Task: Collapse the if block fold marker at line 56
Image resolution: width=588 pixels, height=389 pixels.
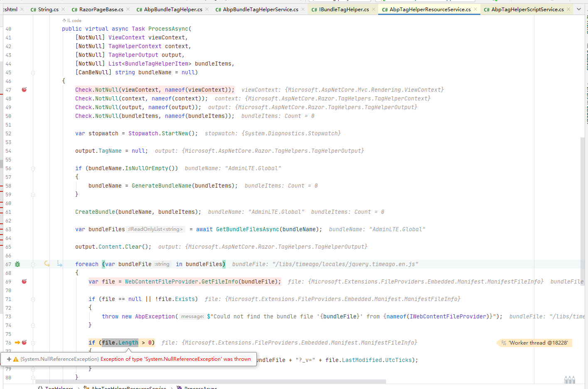Action: pyautogui.click(x=33, y=169)
